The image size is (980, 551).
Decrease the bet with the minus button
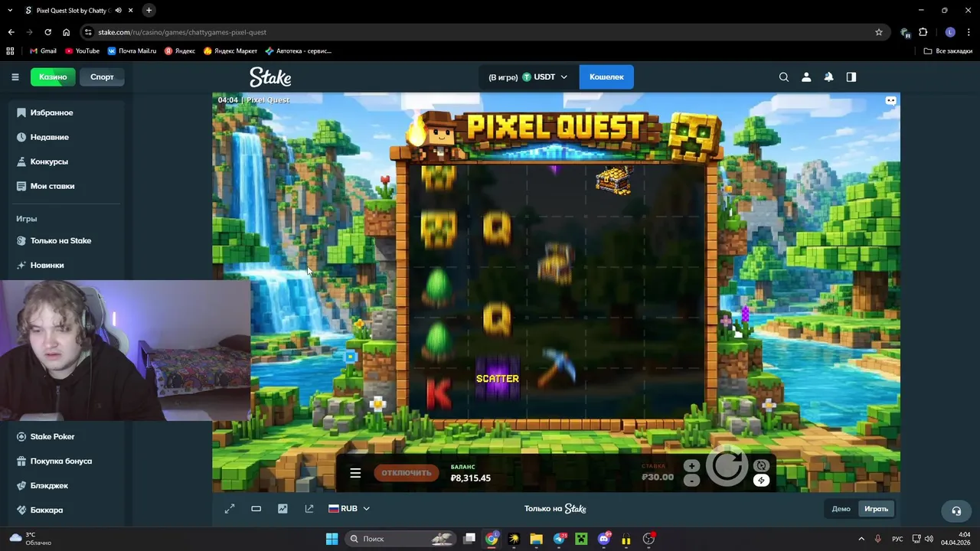pyautogui.click(x=691, y=481)
